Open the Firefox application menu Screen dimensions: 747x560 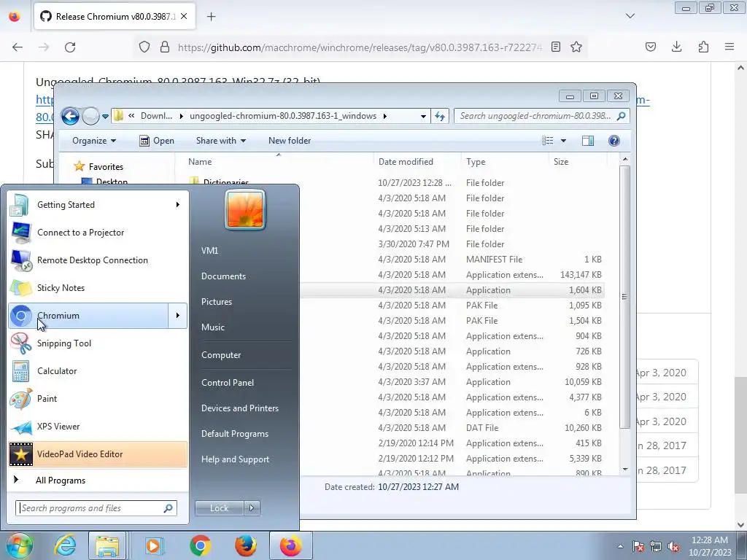pos(729,47)
